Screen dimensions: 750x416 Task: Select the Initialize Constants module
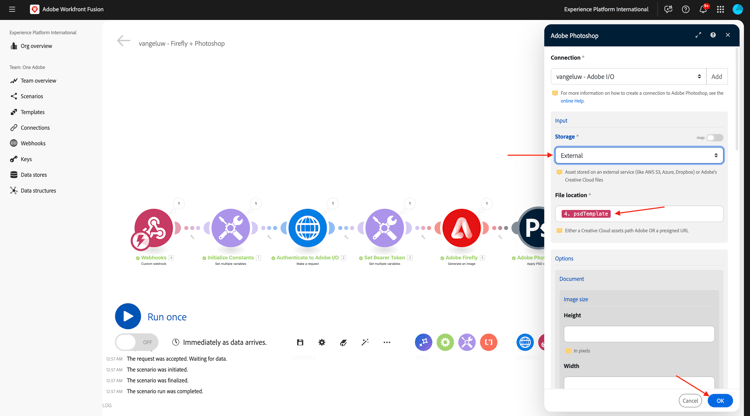pyautogui.click(x=231, y=228)
